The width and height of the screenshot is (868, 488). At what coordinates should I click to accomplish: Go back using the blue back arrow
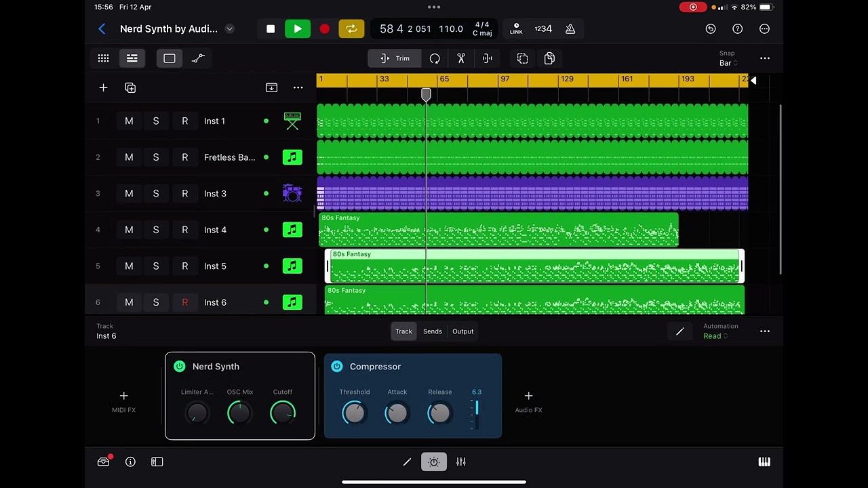pos(102,29)
